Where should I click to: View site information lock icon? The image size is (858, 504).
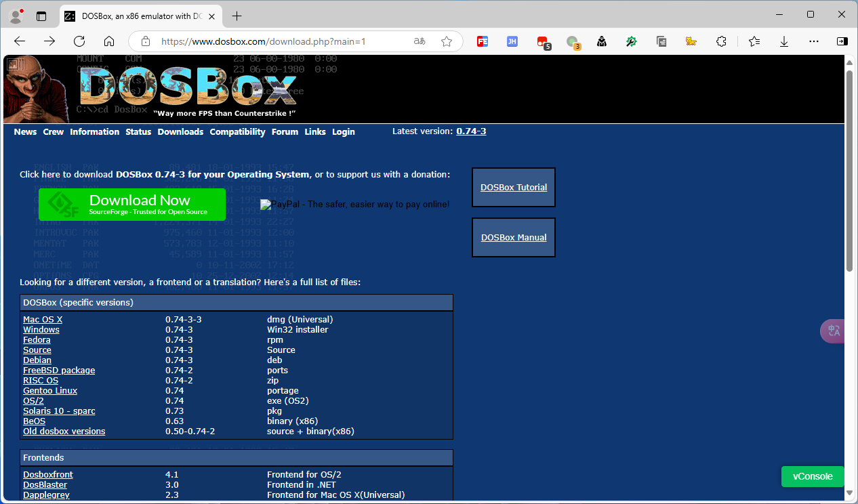(145, 41)
